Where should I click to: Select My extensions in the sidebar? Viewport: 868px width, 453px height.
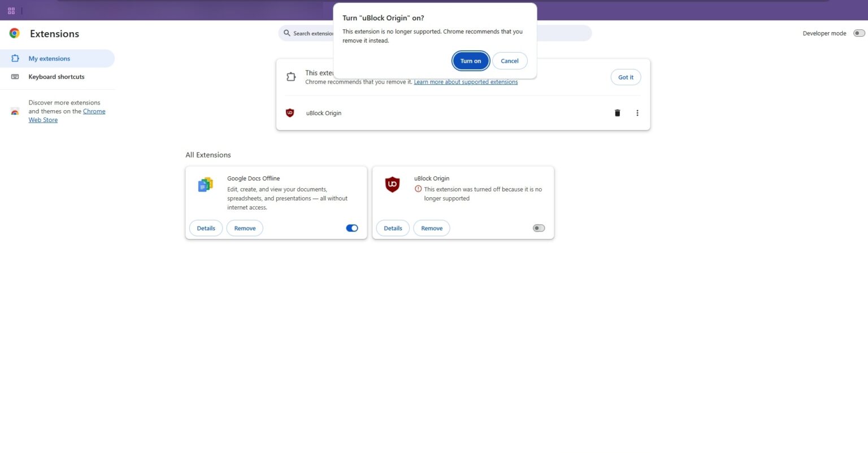pos(49,58)
